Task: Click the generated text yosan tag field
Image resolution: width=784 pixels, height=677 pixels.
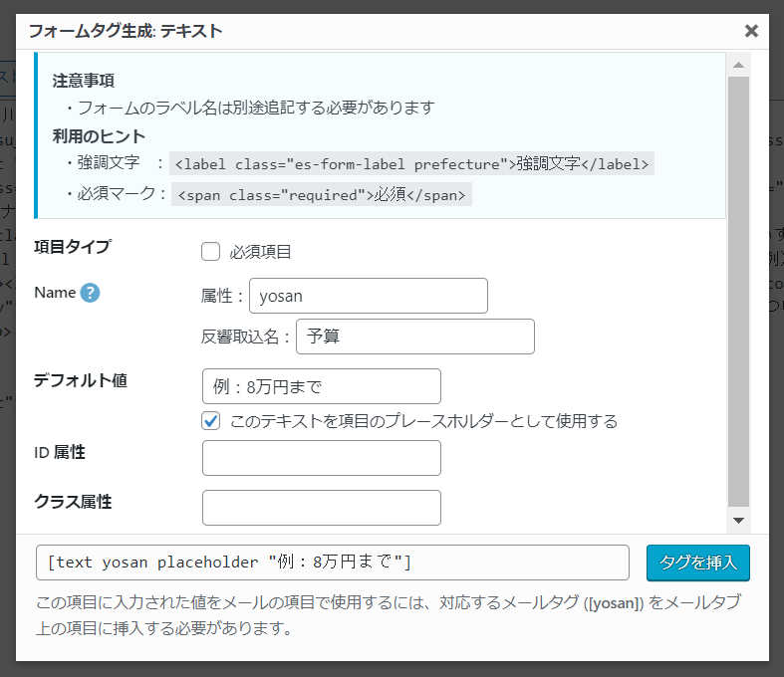Action: pos(332,563)
